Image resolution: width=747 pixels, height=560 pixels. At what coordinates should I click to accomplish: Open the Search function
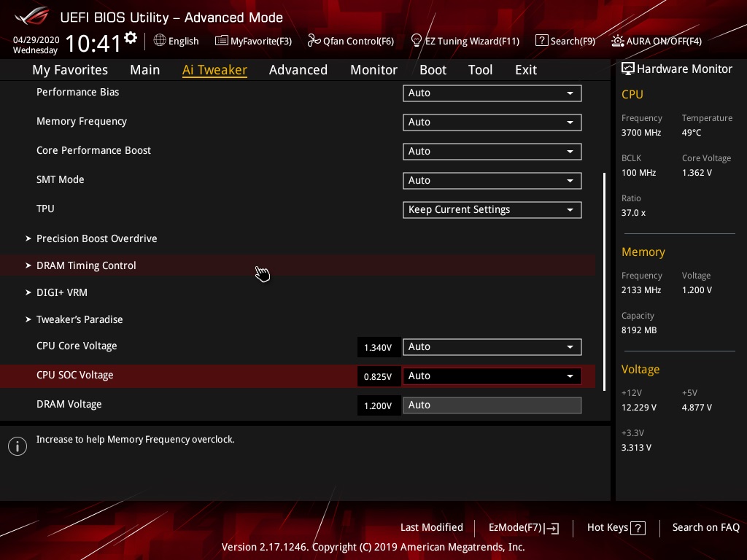tap(565, 41)
